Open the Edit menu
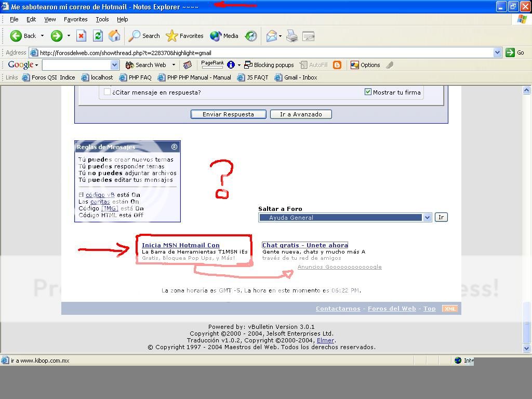 tap(31, 19)
